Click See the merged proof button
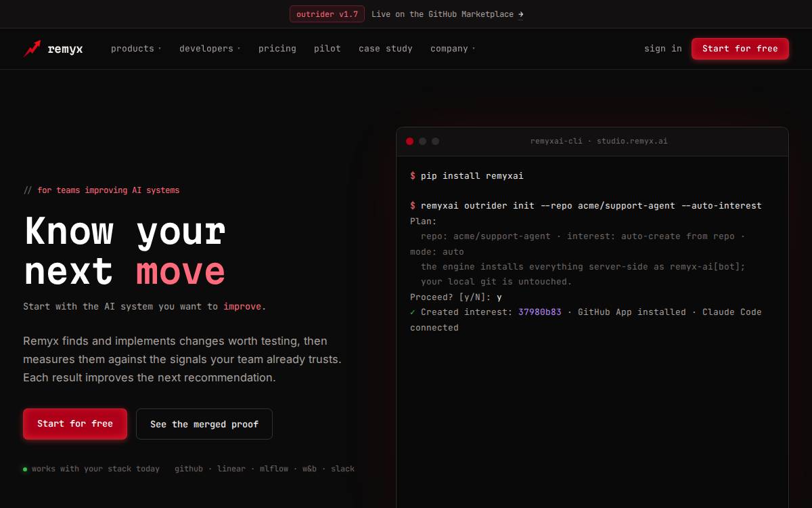Image resolution: width=812 pixels, height=508 pixels. pos(204,424)
